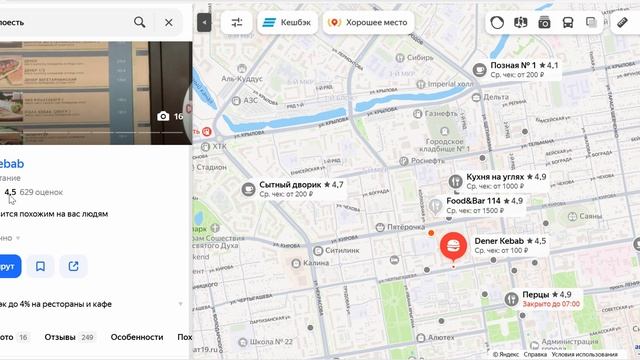
Task: Click the Городское кладбище № 1 marker
Action: click(x=444, y=131)
